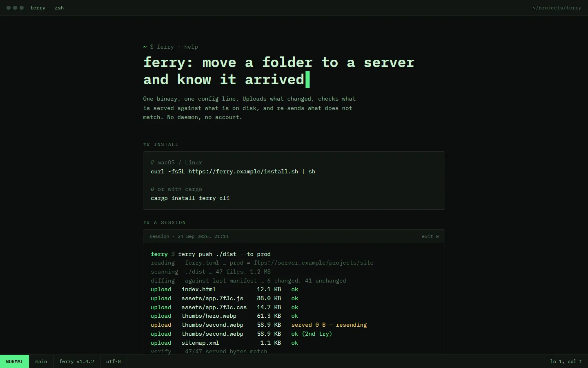Viewport: 588px width, 368px height.
Task: Click the index.html upload row
Action: 224,289
